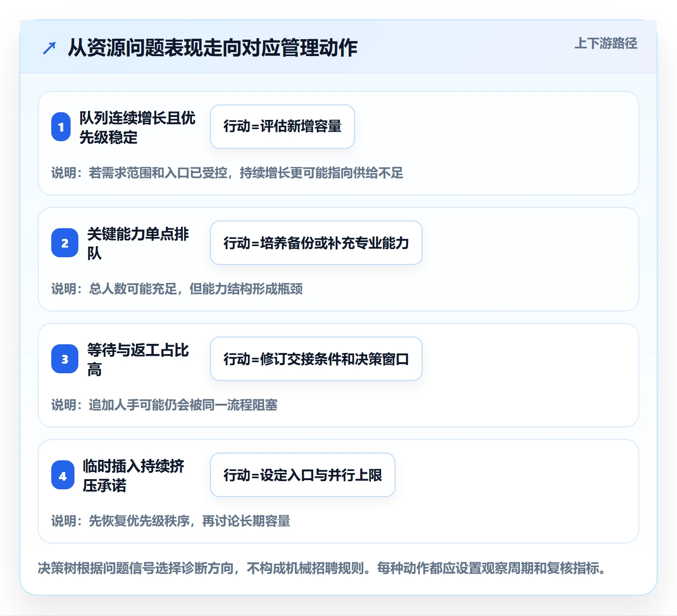Image resolution: width=677 pixels, height=616 pixels.
Task: Click the 行动=培养备份或补充专业能力 action box
Action: click(316, 243)
